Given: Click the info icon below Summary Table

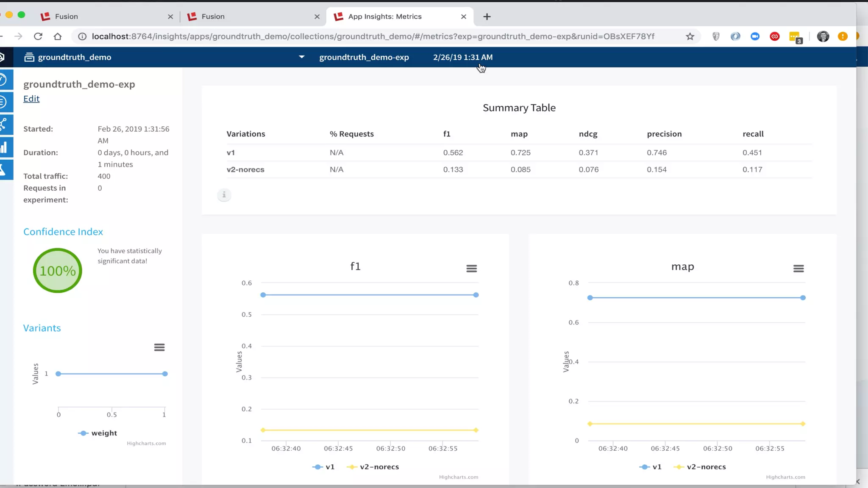Looking at the screenshot, I should tap(224, 195).
